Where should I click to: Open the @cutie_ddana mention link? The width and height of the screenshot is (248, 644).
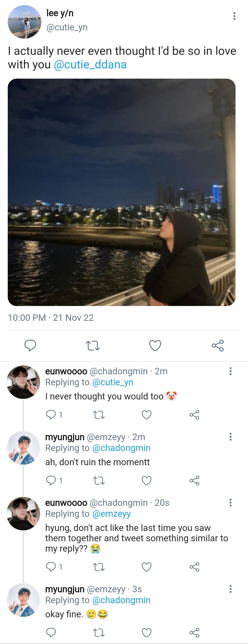tap(90, 65)
